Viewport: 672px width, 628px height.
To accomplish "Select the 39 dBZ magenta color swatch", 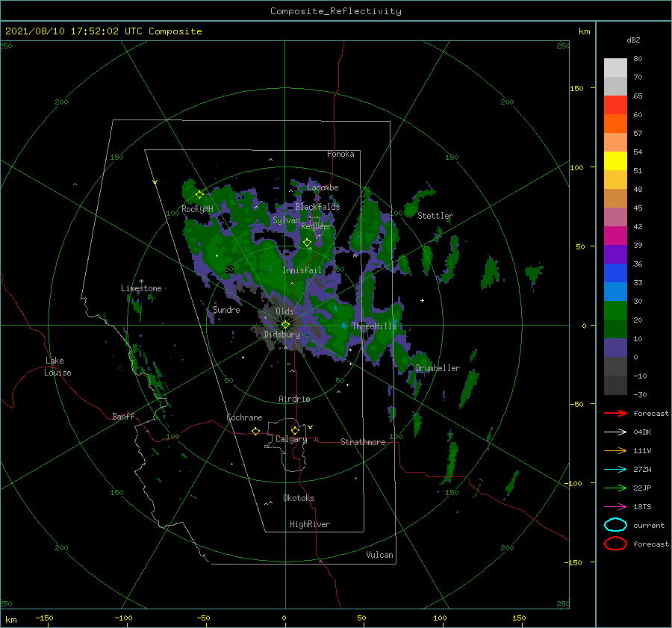I will click(x=615, y=235).
